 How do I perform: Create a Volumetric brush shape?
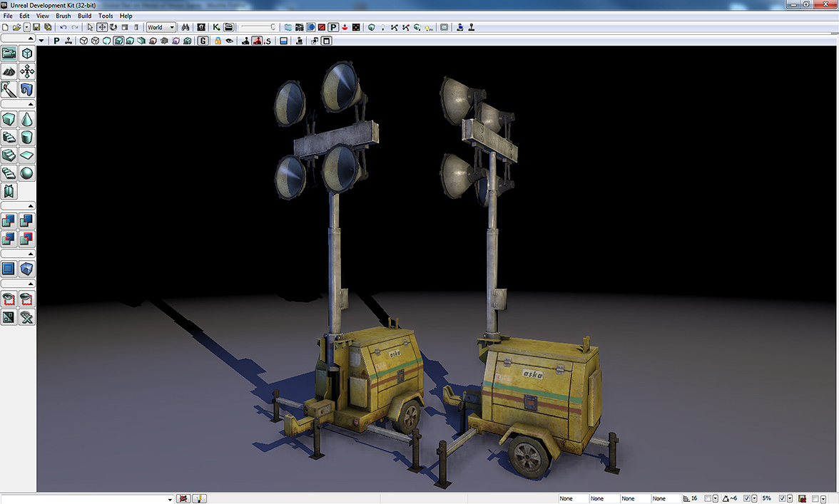coord(9,191)
